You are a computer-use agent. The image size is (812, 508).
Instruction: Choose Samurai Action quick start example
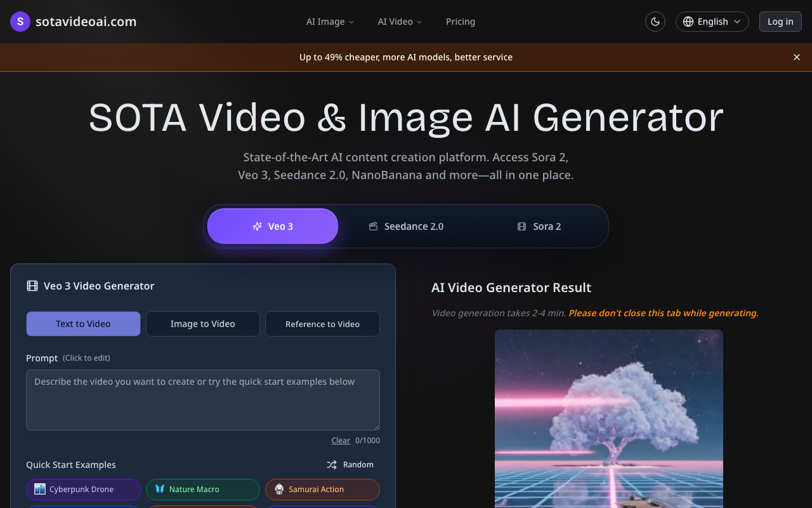pos(322,490)
